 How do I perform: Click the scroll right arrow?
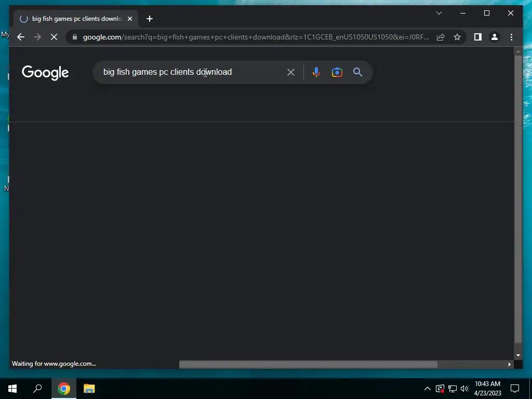pyautogui.click(x=509, y=364)
